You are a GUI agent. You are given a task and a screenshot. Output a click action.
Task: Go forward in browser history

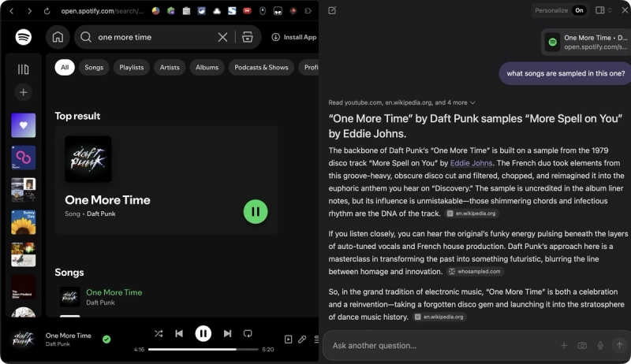click(29, 11)
